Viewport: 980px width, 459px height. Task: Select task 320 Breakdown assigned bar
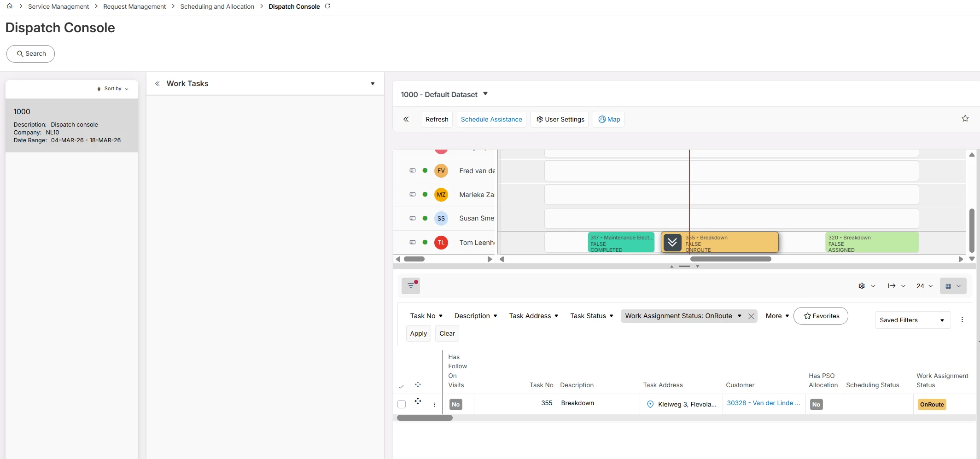coord(872,243)
